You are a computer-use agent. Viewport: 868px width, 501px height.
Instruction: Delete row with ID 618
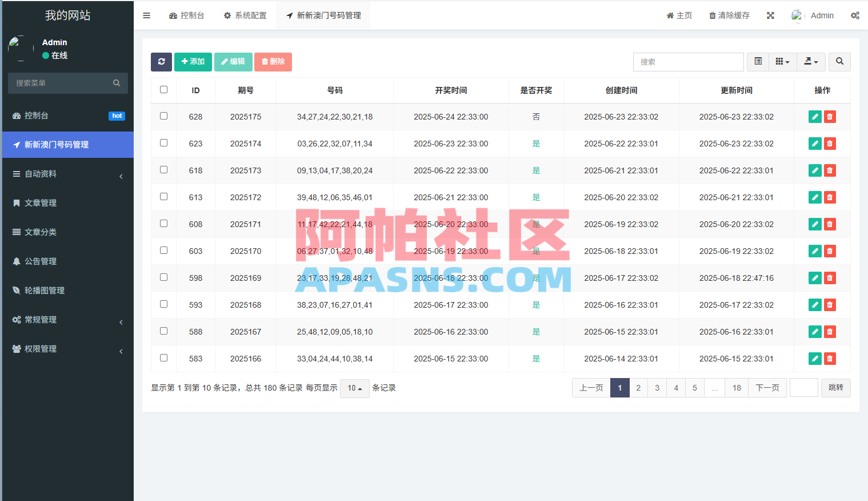830,170
